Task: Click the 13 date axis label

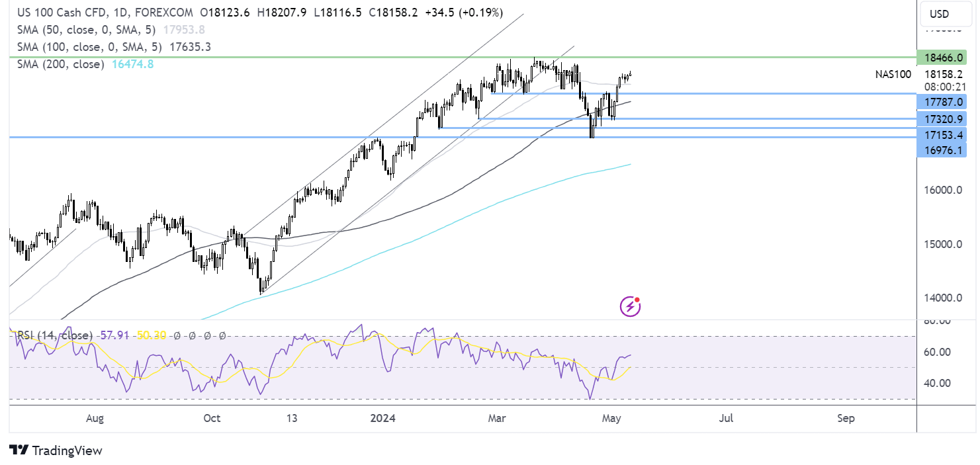Action: (x=292, y=418)
